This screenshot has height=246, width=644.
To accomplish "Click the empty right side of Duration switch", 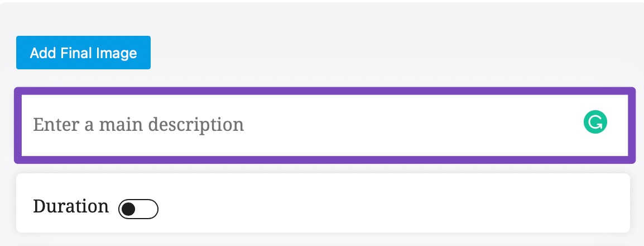I will 147,209.
